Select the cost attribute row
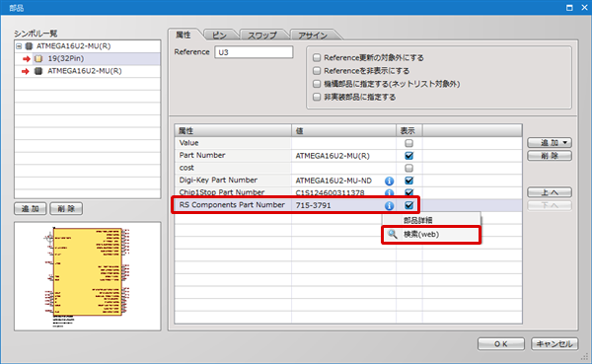This screenshot has height=364, width=592. (x=348, y=168)
